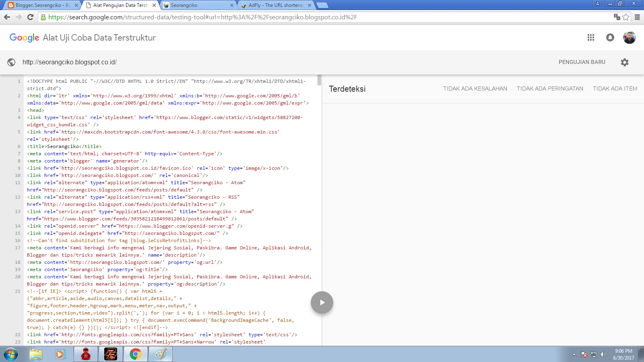This screenshot has width=644, height=362.
Task: Click the openid.delegate link code line
Action: click(x=128, y=233)
